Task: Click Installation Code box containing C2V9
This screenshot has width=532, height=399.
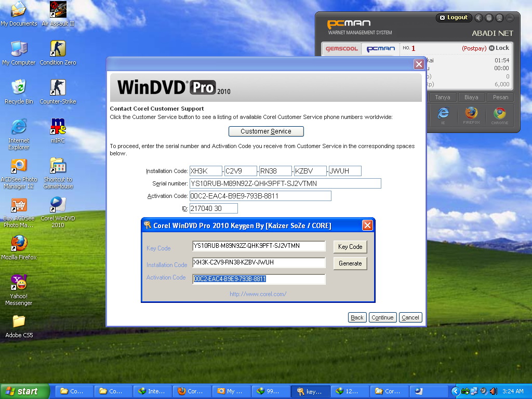Action: click(x=241, y=170)
